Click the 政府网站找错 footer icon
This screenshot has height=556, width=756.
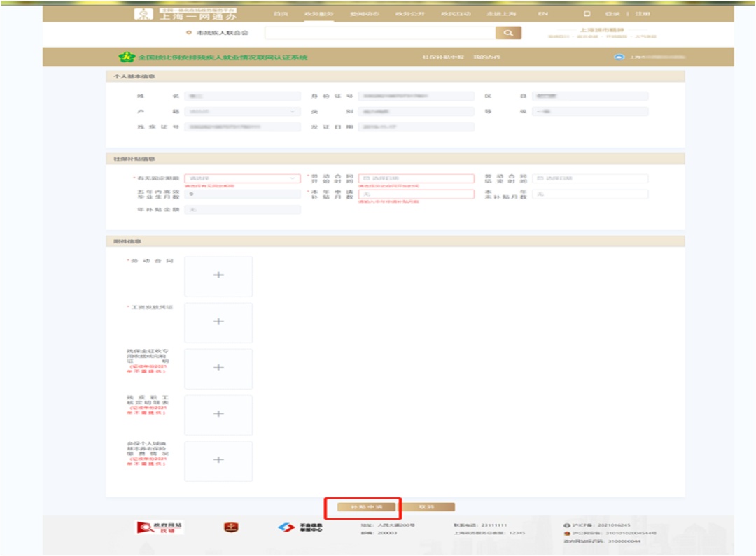click(160, 527)
